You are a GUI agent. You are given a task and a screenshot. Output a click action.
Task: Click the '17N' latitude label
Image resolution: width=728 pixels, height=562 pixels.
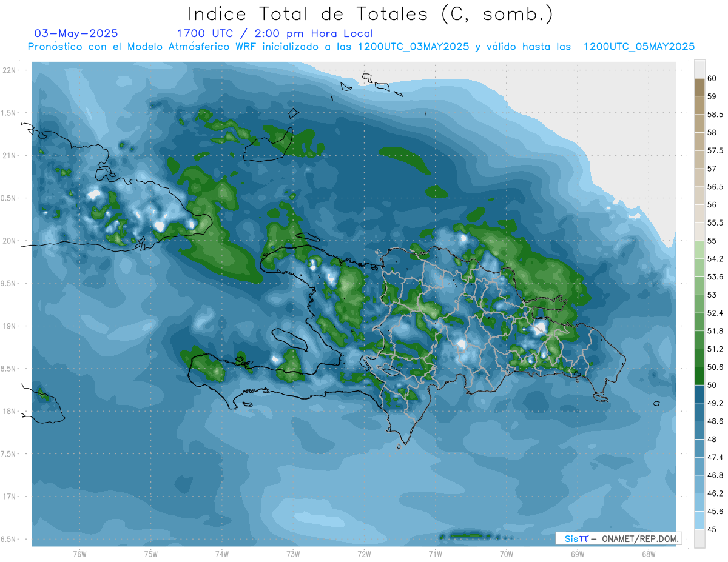10,497
